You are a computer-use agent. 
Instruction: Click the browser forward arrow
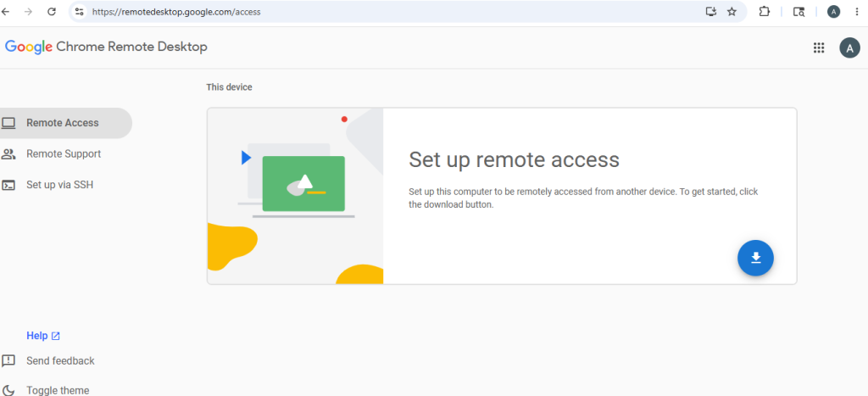(x=29, y=12)
